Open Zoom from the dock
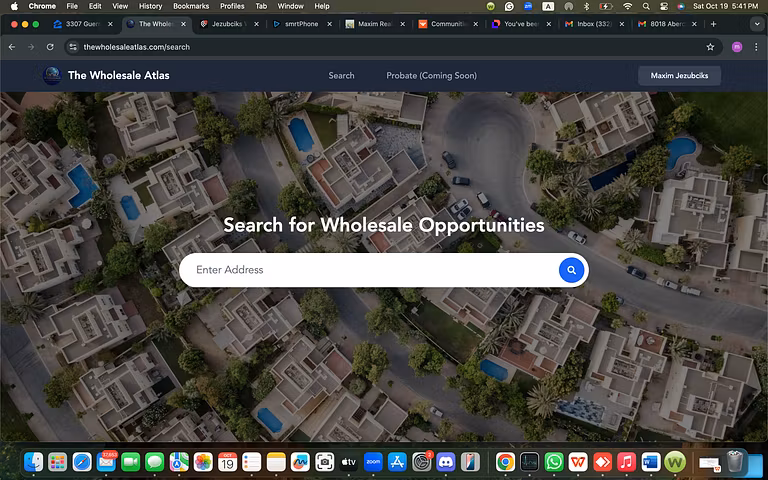The width and height of the screenshot is (768, 480). 373,462
